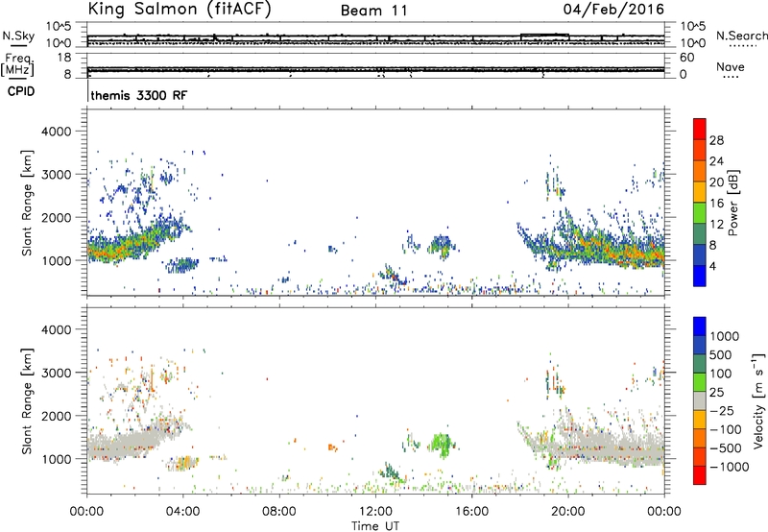Click the '18' tick on the frequency axis
Image resolution: width=768 pixels, height=532 pixels.
[x=64, y=58]
